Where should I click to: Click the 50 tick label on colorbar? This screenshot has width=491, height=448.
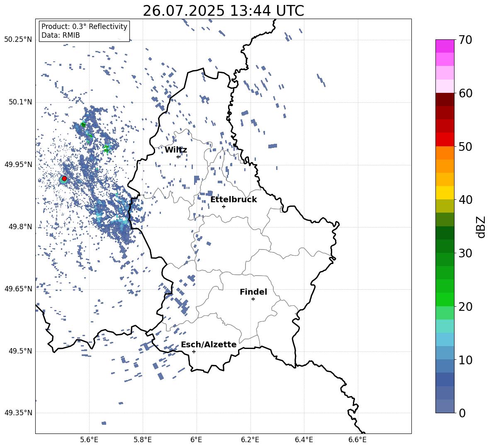point(465,146)
